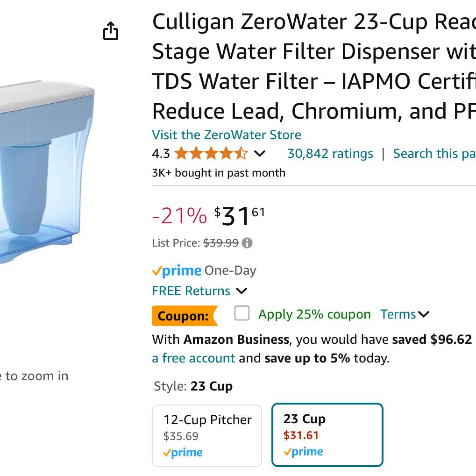
Task: Select the 12-Cup Pitcher style option
Action: click(207, 436)
